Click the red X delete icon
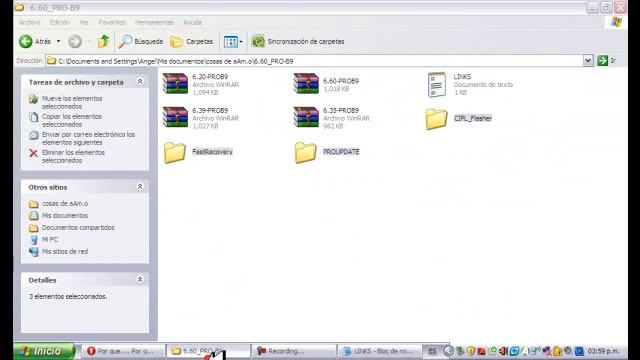 point(33,153)
